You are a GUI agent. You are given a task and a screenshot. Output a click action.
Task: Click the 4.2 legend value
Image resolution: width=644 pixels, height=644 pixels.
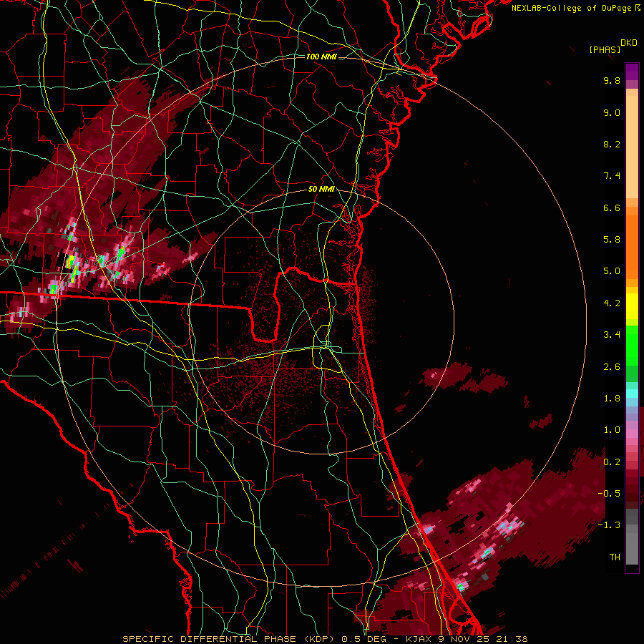tap(612, 303)
